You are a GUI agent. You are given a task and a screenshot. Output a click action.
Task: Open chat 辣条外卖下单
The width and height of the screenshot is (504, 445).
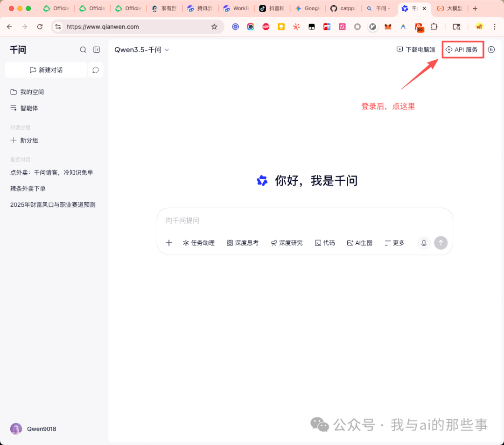coord(28,189)
